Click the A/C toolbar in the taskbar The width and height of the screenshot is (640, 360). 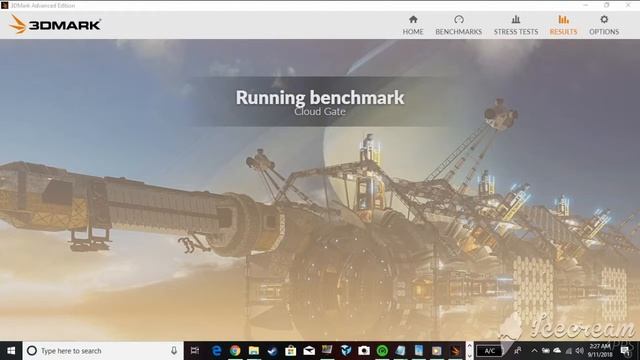[x=489, y=351]
